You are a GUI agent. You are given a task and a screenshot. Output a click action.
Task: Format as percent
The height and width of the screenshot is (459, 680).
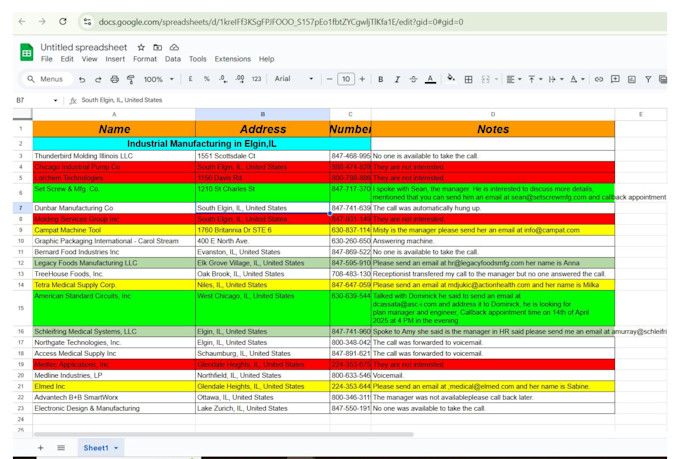[207, 79]
